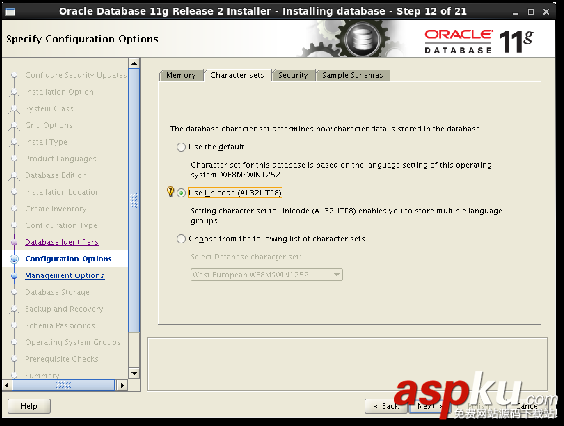This screenshot has height=426, width=564.
Task: Click the steps list scroll-down arrow
Action: click(134, 373)
